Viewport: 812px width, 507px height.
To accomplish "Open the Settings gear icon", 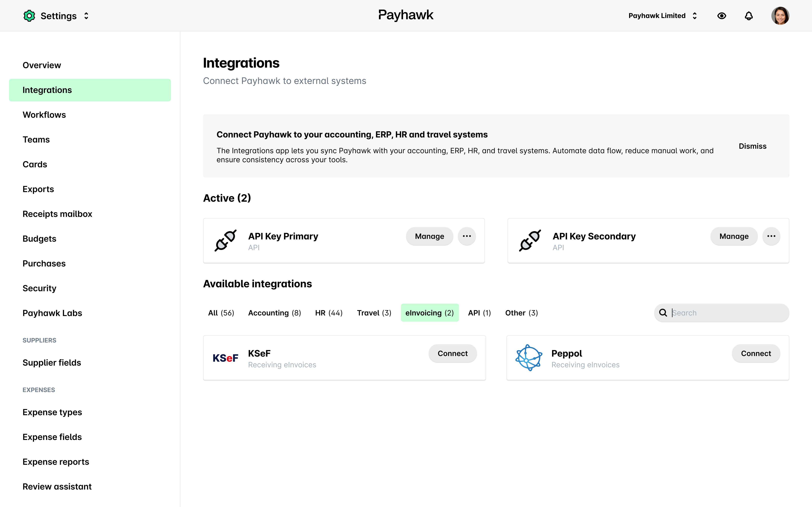I will click(29, 15).
